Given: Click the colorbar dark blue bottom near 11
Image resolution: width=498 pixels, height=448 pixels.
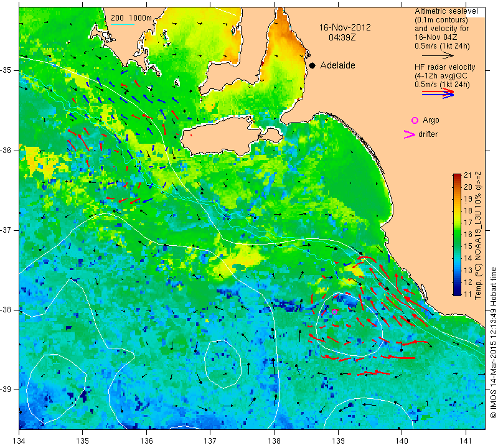Looking at the screenshot, I should (457, 293).
